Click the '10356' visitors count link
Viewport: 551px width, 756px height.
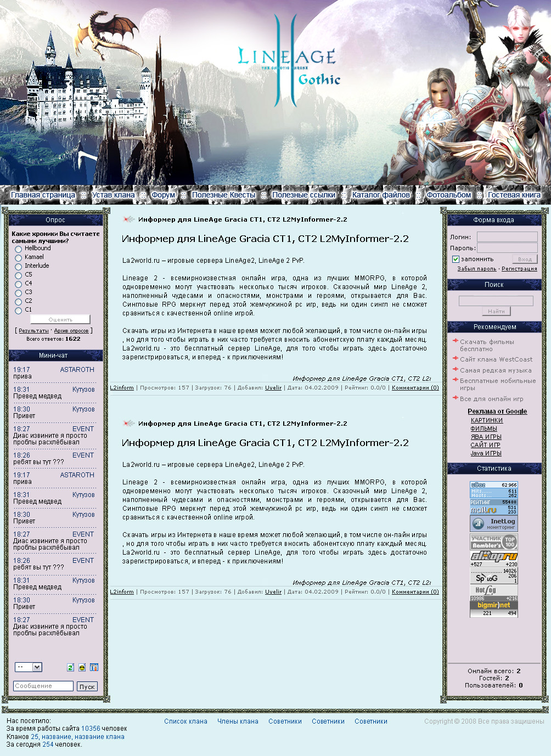coord(91,729)
